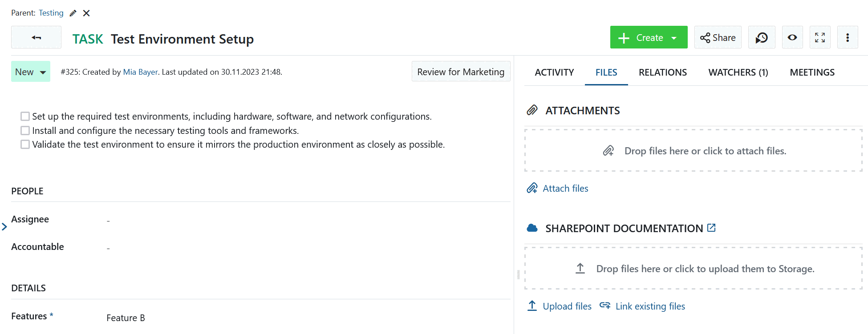Viewport: 868px width, 334px height.
Task: Enter fullscreen view with the expand icon
Action: click(819, 37)
